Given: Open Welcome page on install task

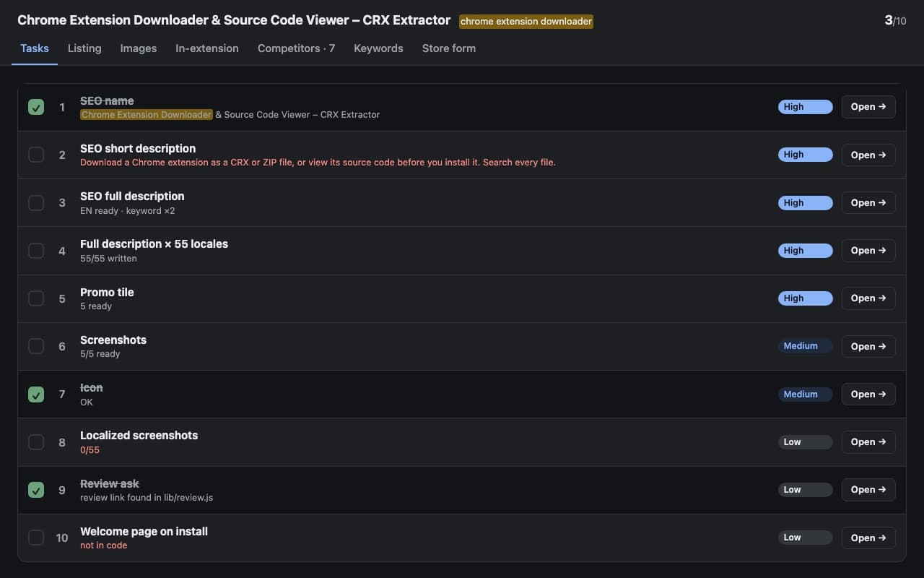Looking at the screenshot, I should point(868,538).
